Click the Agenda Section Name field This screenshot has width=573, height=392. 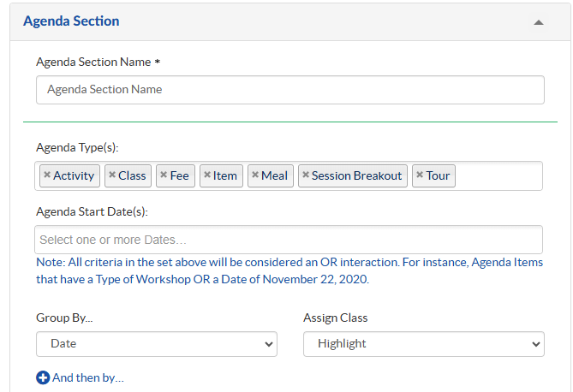click(289, 90)
